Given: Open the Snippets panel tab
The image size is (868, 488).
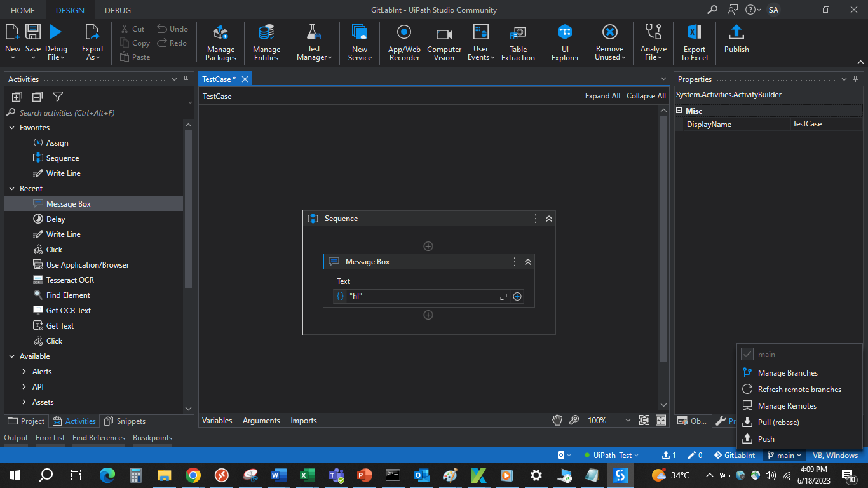Looking at the screenshot, I should point(125,421).
